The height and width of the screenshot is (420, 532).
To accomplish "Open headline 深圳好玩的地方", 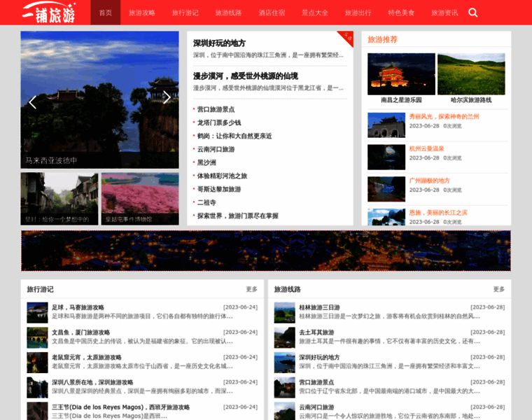I will (x=219, y=43).
